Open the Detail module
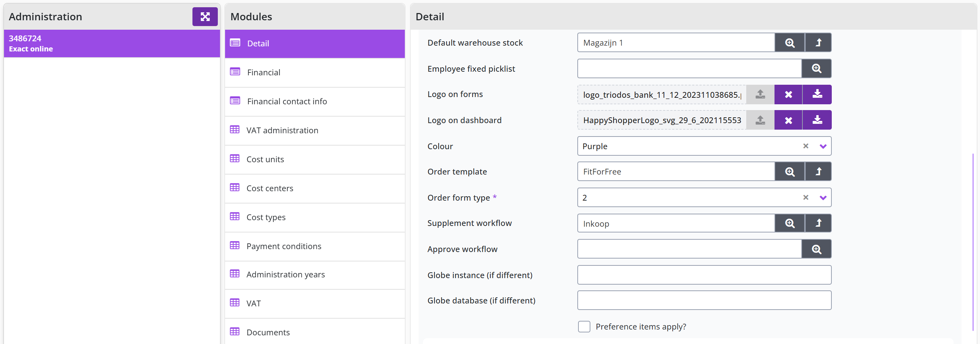 315,43
